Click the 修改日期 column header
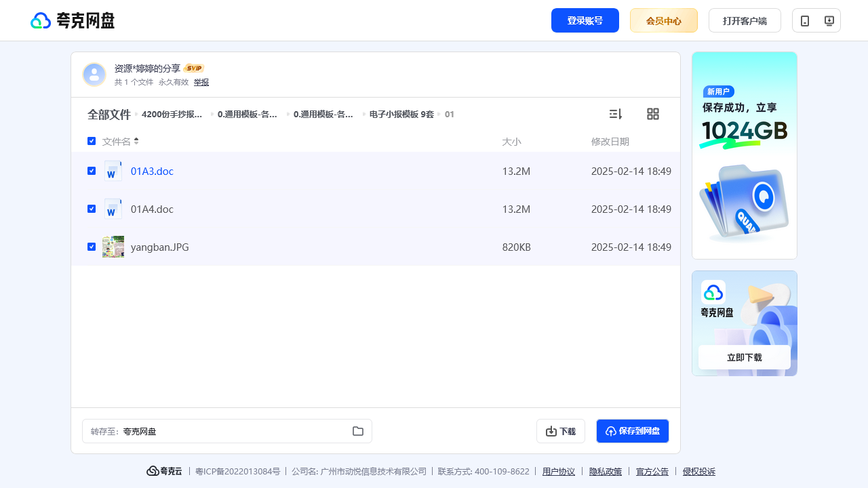Viewport: 868px width, 488px height. [x=610, y=142]
